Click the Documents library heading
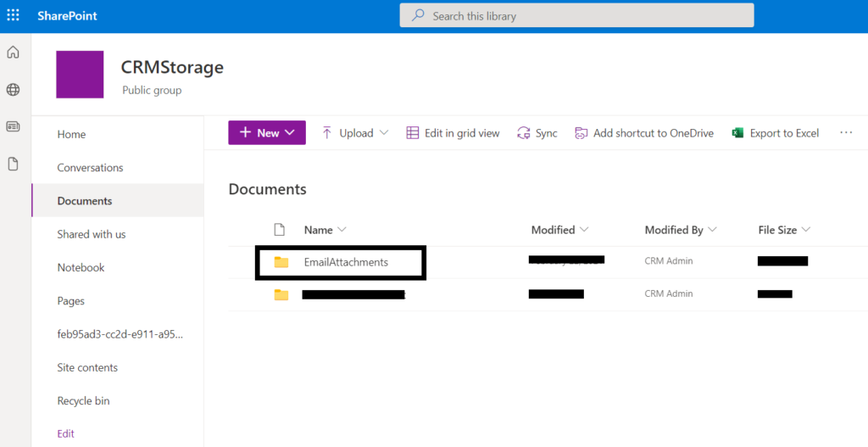Image resolution: width=868 pixels, height=447 pixels. pos(267,189)
